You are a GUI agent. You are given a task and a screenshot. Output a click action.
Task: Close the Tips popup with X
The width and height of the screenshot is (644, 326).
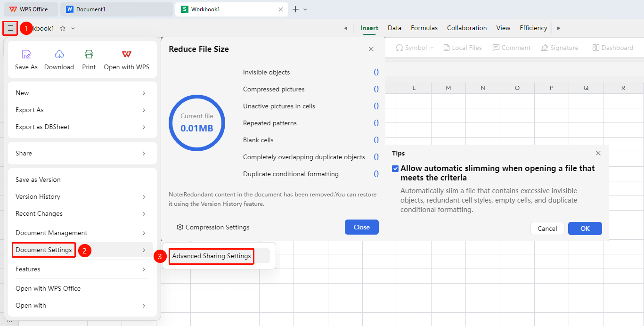tap(598, 153)
